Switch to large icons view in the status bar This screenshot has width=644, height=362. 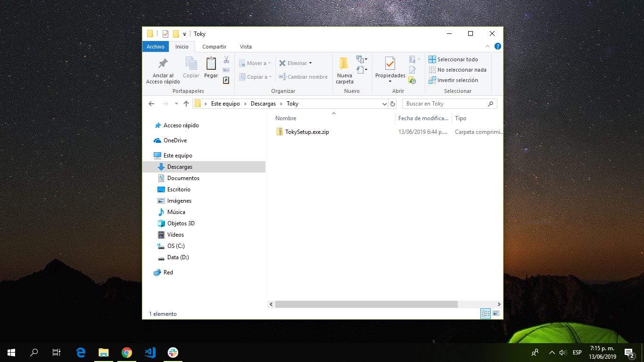tap(496, 313)
